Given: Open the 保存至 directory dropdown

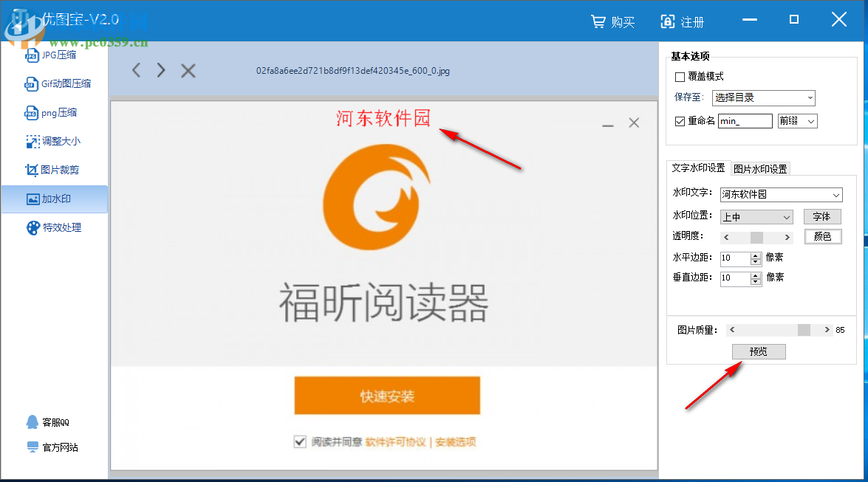Looking at the screenshot, I should pos(763,97).
